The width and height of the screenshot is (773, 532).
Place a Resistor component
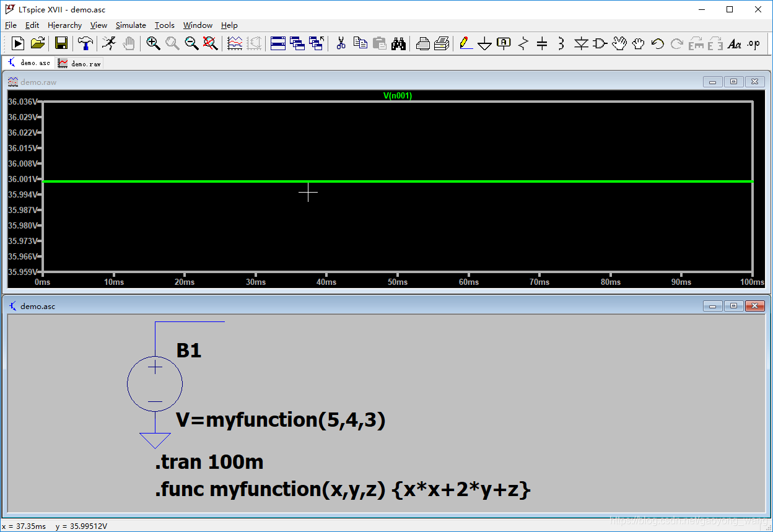point(523,43)
